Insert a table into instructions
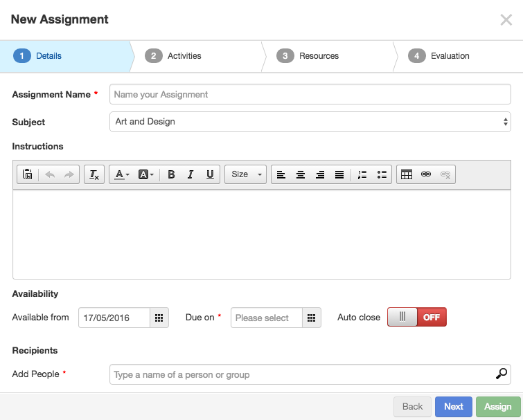Viewport: 523px width, 420px height. pos(407,174)
